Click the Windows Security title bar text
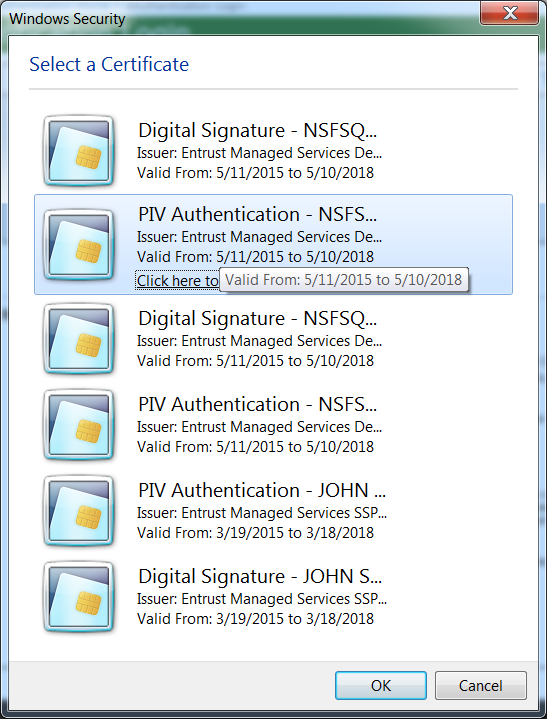547x719 pixels. pos(67,19)
